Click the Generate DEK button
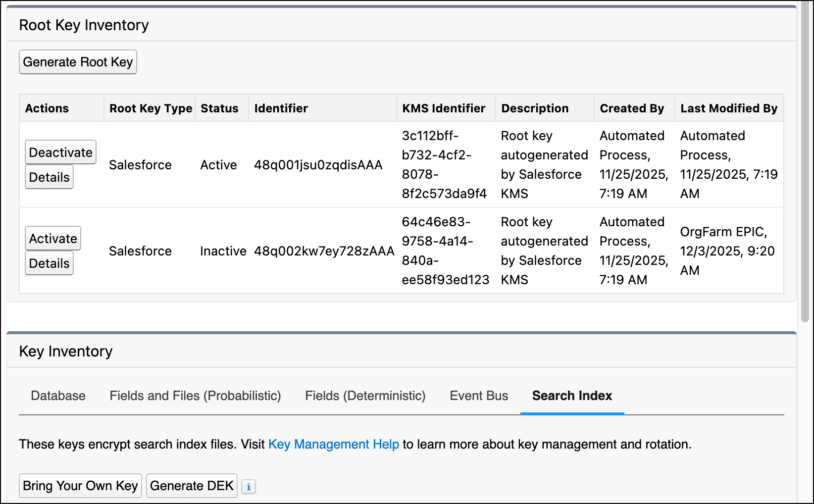Viewport: 814px width, 504px height. tap(192, 486)
